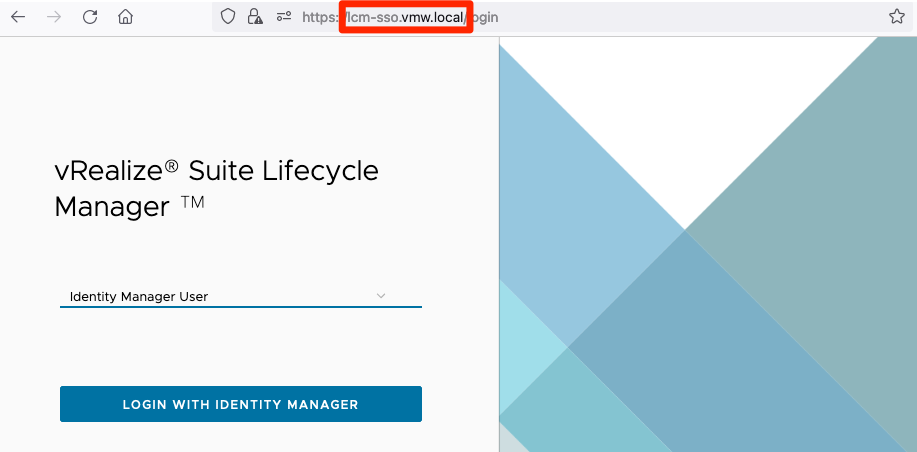917x452 pixels.
Task: Show site security info via padlock icon
Action: pos(255,16)
